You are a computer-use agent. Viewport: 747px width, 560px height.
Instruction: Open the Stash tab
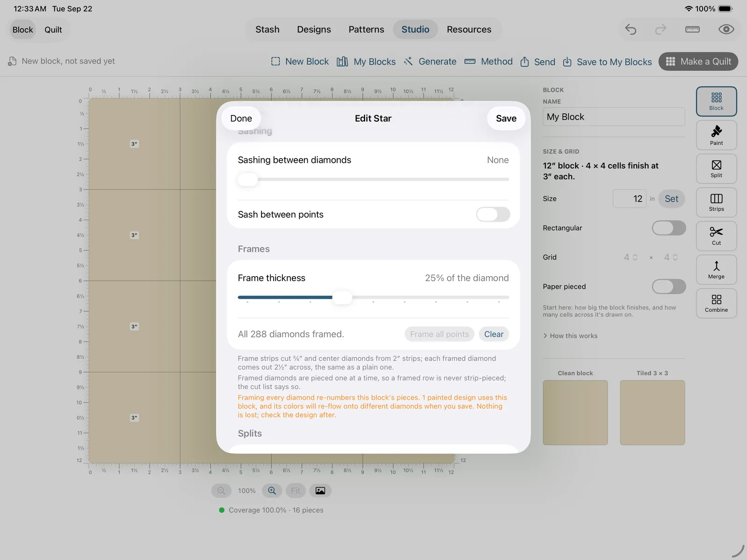coord(267,29)
